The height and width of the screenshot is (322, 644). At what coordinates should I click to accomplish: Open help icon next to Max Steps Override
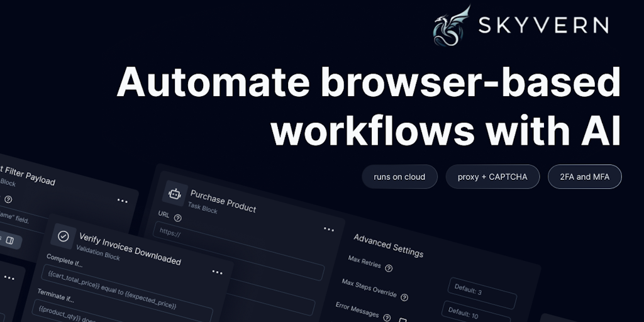click(404, 297)
